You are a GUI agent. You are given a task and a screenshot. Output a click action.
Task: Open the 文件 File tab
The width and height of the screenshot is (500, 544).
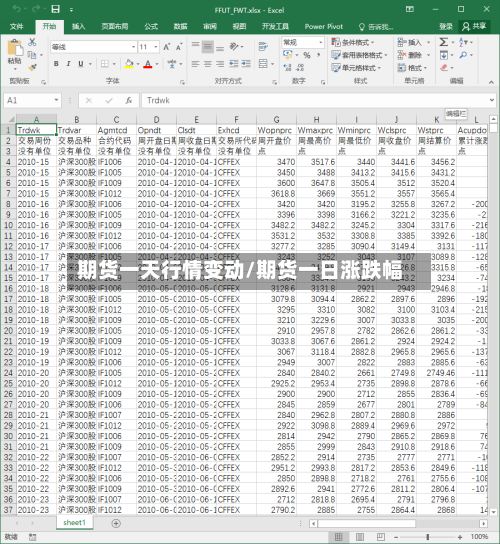point(16,26)
